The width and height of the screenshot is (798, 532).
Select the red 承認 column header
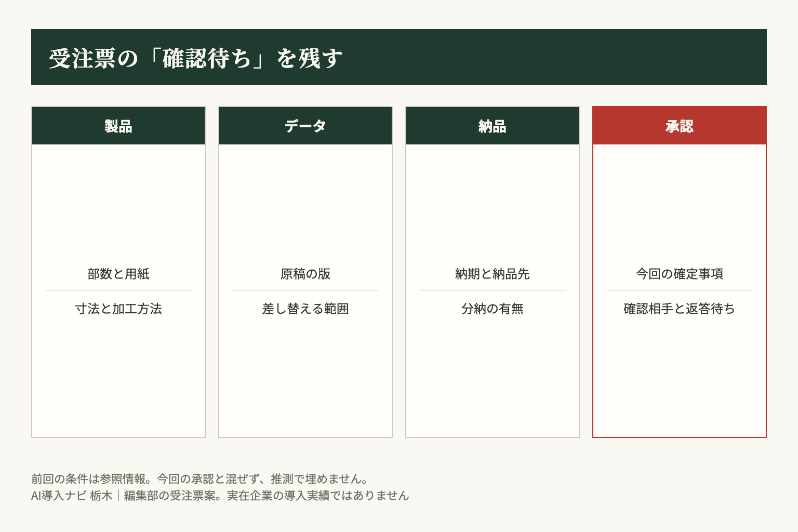click(x=680, y=126)
